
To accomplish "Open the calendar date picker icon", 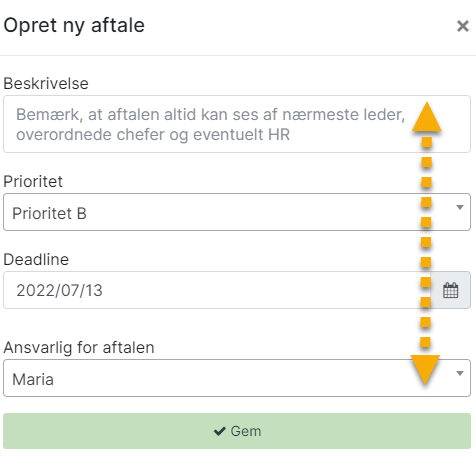I will [450, 290].
